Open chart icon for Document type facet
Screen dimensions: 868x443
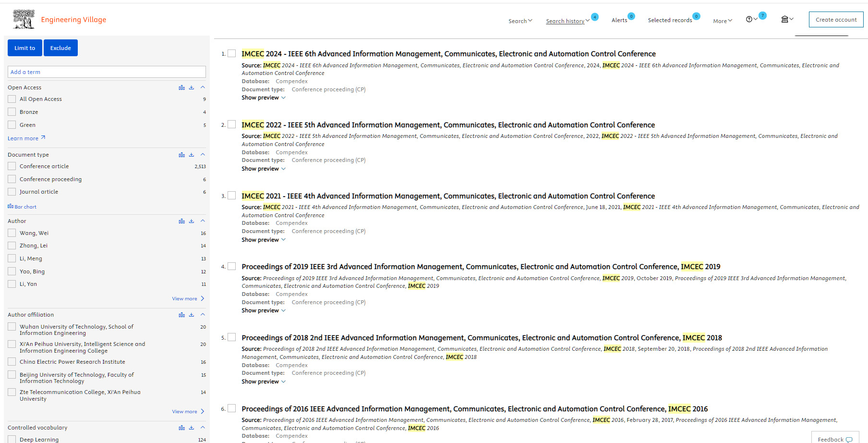[x=181, y=155]
